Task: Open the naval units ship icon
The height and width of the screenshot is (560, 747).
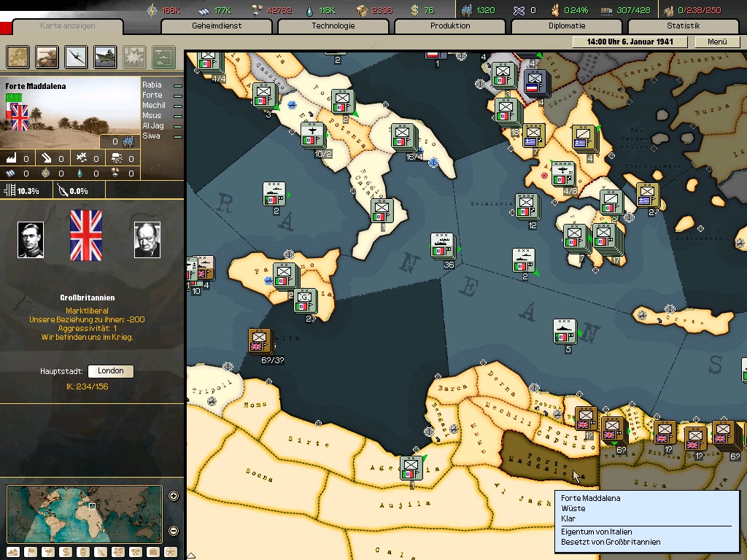Action: pyautogui.click(x=105, y=57)
